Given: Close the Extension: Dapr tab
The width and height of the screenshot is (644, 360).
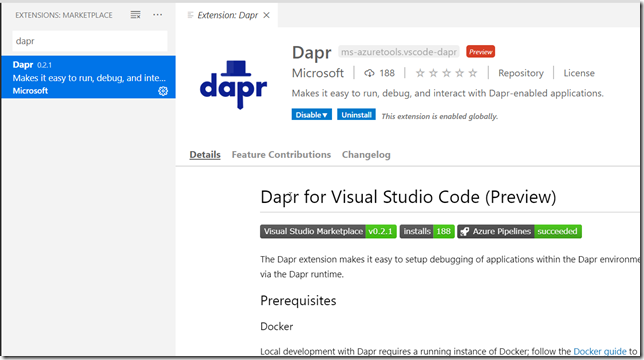Looking at the screenshot, I should [267, 15].
